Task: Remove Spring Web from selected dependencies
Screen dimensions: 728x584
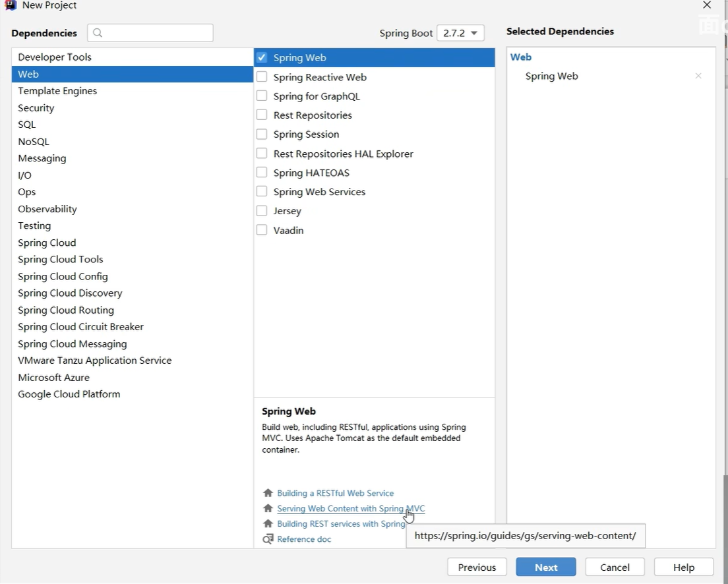Action: [x=698, y=76]
